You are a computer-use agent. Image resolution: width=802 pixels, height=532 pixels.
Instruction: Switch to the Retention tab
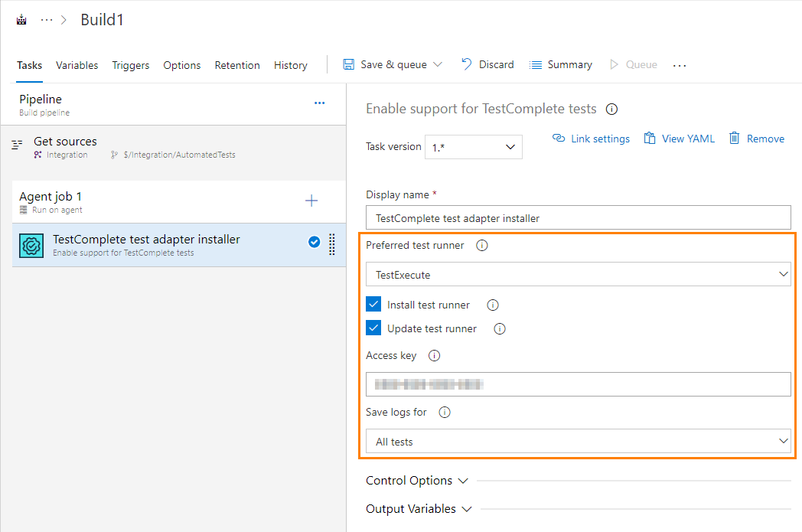pos(237,66)
